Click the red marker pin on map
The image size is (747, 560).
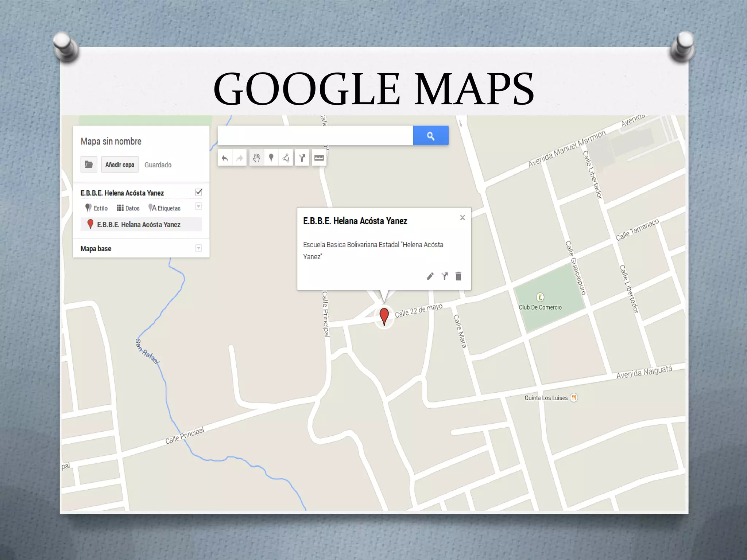point(384,316)
